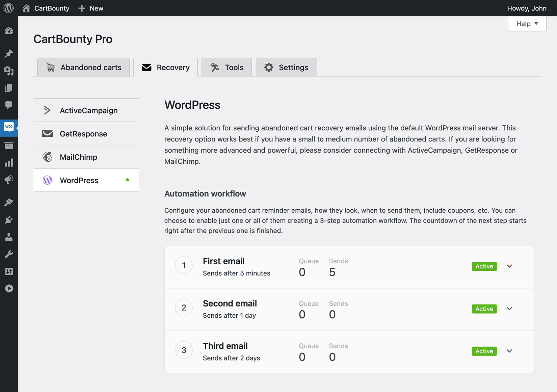The width and height of the screenshot is (557, 392).
Task: Open the WooCommerce sidebar icon
Action: pyautogui.click(x=9, y=127)
